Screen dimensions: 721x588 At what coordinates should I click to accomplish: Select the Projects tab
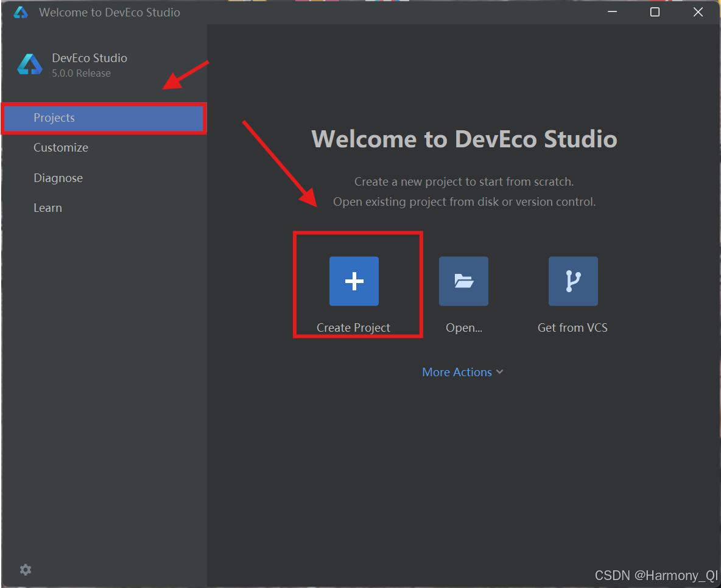[x=104, y=118]
